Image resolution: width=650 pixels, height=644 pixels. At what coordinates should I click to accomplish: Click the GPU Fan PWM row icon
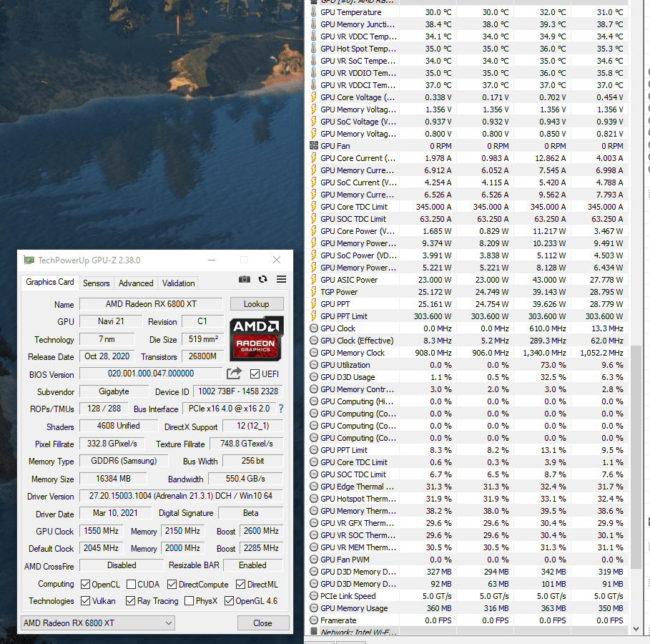tap(314, 560)
